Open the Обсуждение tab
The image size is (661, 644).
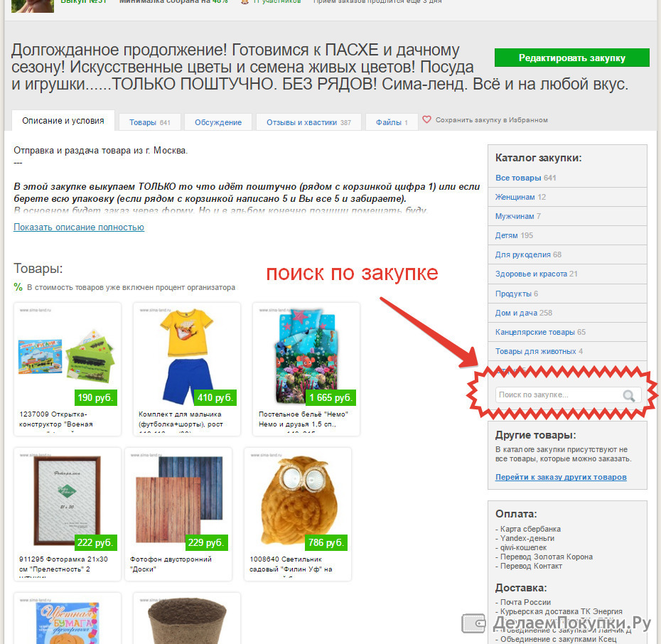pos(218,122)
